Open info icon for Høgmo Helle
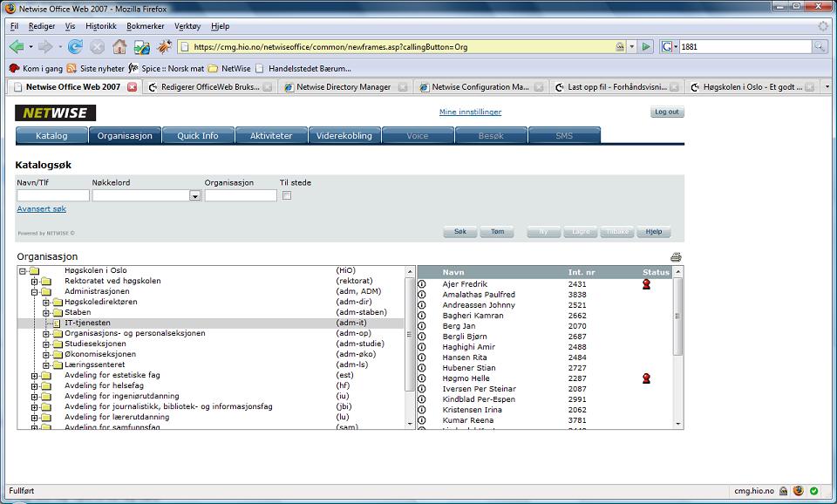Viewport: 837px width, 504px height. 422,378
